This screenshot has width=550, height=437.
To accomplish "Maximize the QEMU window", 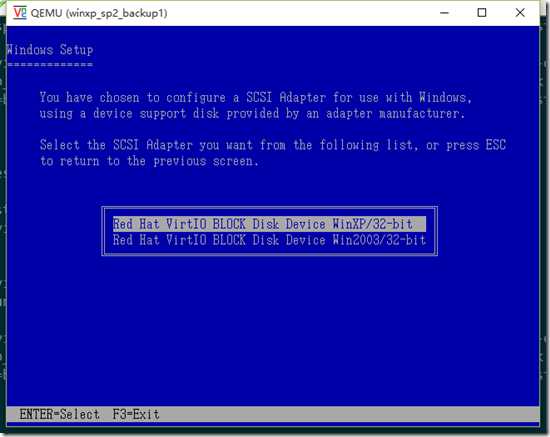I will [482, 13].
